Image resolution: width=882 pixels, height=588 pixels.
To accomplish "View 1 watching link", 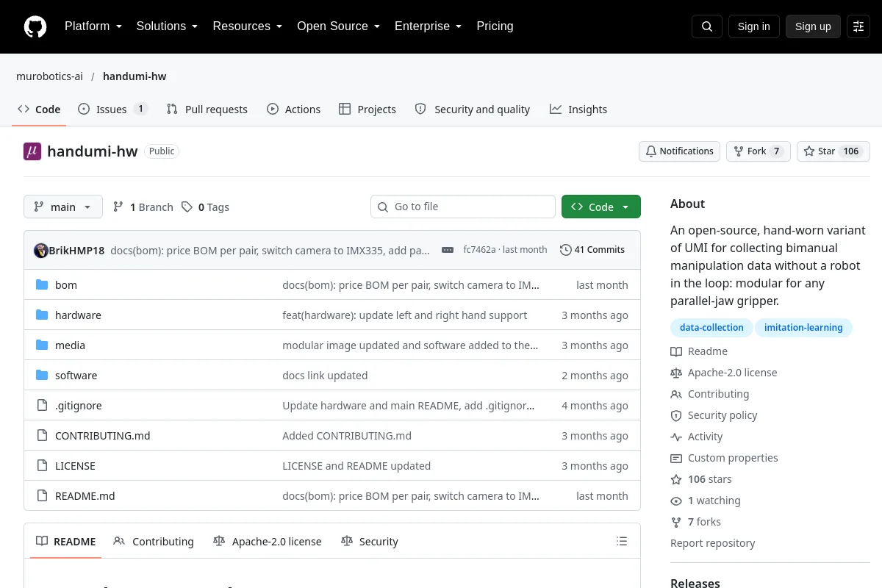I will (706, 501).
